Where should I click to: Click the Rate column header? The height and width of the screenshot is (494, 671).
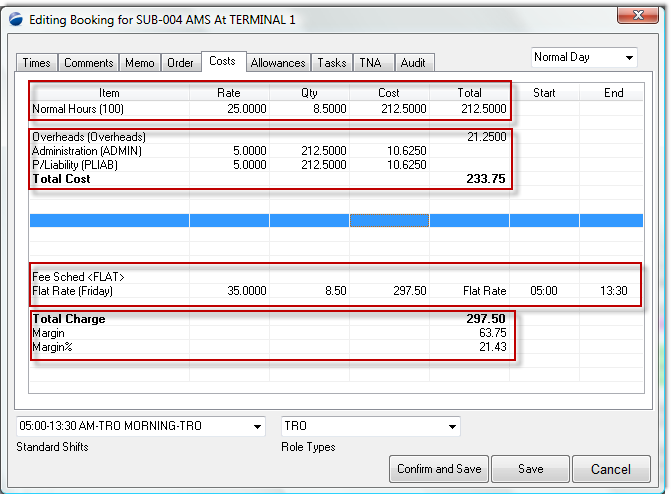click(229, 93)
